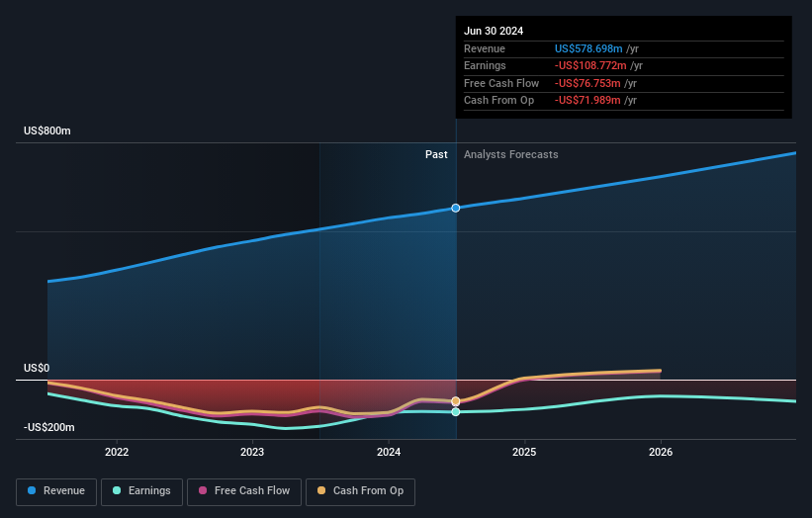Click the 2024 x-axis label
This screenshot has height=518, width=812.
click(x=389, y=452)
